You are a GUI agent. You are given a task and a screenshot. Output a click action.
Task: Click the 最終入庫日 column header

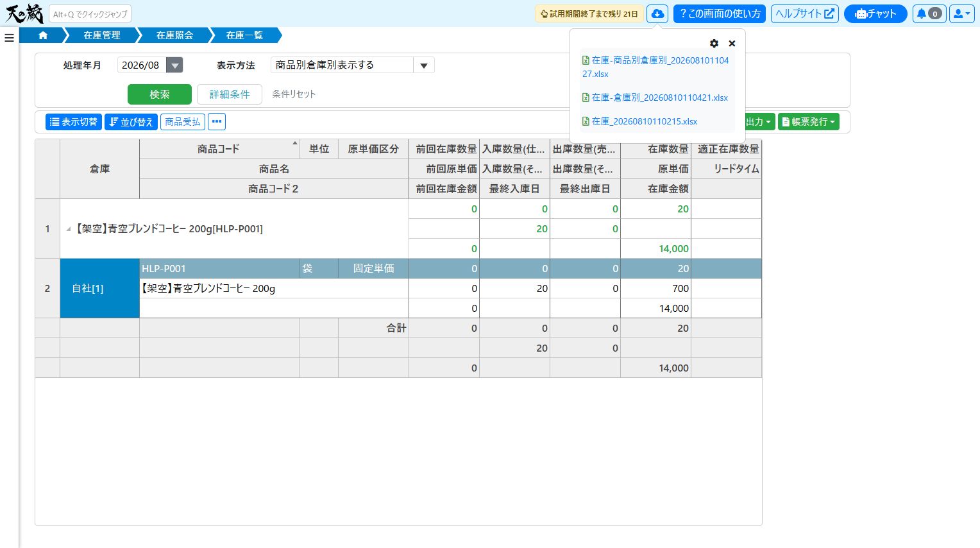coord(514,189)
